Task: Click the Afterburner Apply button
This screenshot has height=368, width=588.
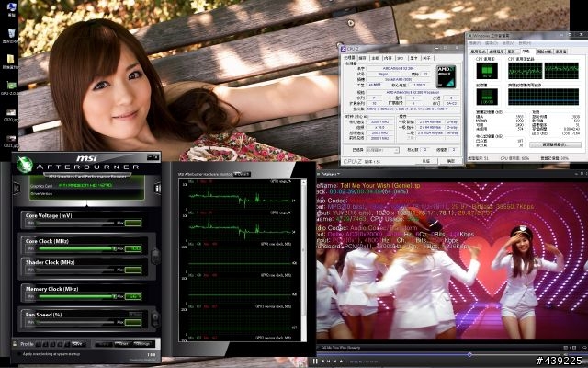Action: point(102,344)
